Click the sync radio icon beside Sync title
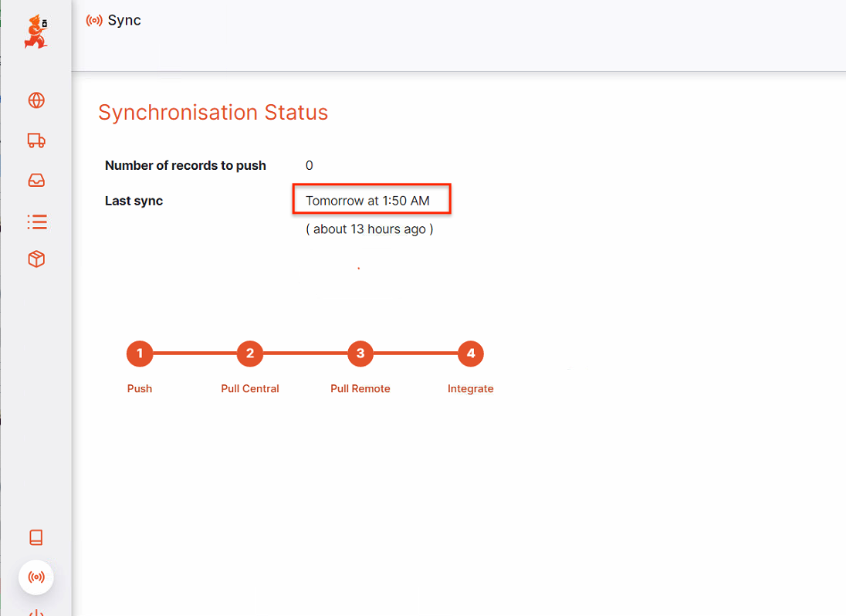846x616 pixels. (94, 21)
